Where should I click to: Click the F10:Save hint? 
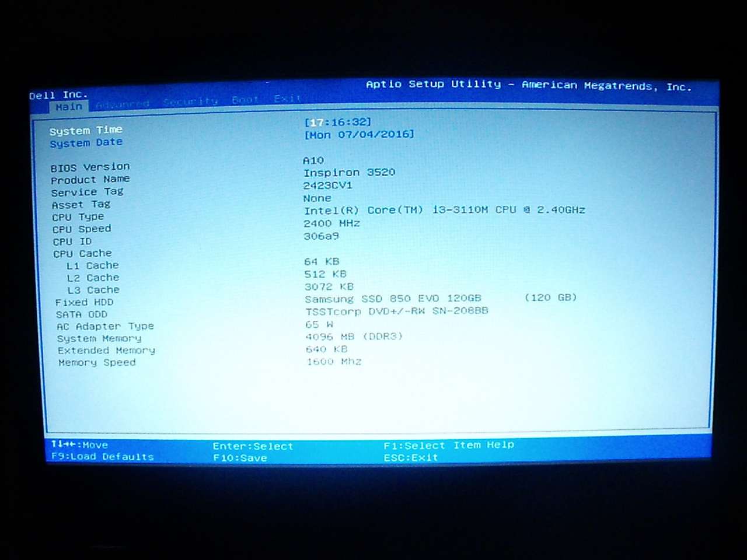click(240, 458)
